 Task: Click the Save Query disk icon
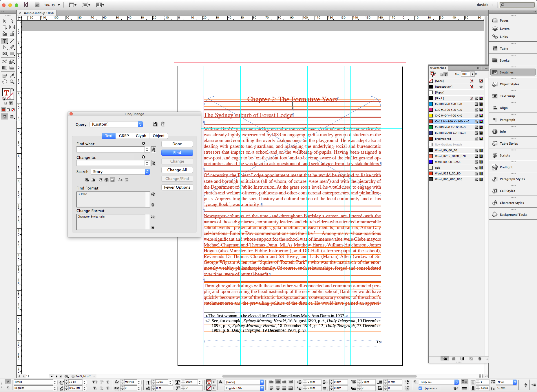pyautogui.click(x=155, y=124)
